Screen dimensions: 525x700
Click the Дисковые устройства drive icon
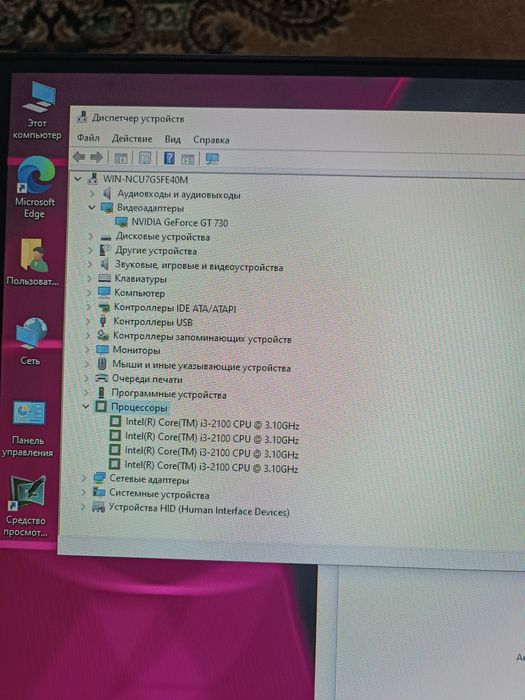click(x=106, y=237)
